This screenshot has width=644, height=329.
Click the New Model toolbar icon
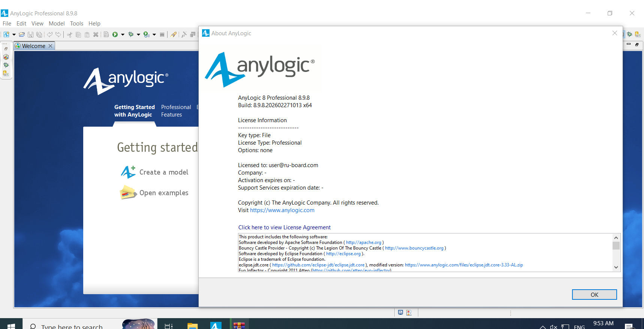(6, 34)
